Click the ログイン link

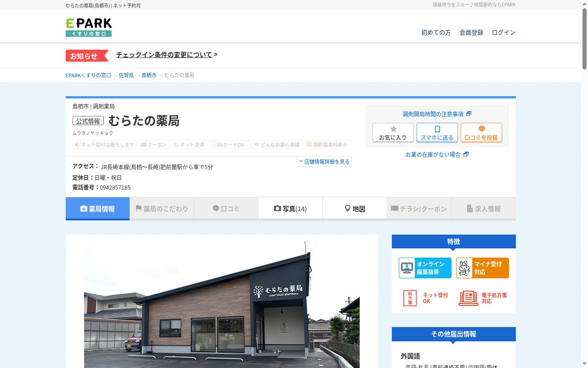point(503,33)
